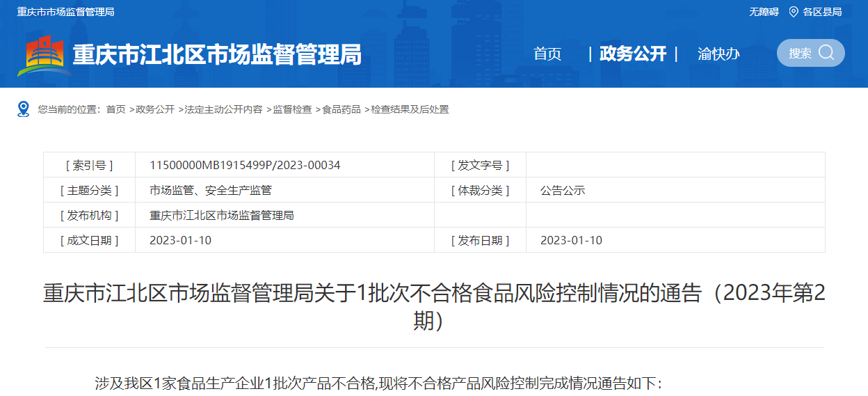Viewport: 868px width, 396px height.
Task: Click the [ 发布日期 ] label cell
Action: tap(480, 240)
